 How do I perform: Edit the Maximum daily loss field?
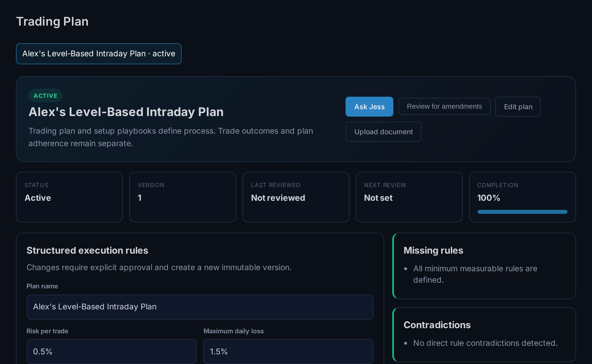click(x=288, y=351)
